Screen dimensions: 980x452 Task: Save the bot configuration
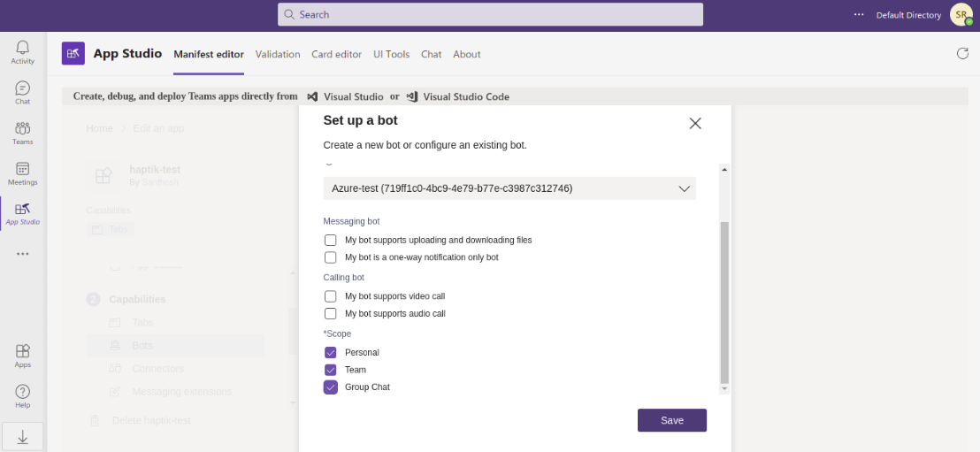(x=672, y=421)
